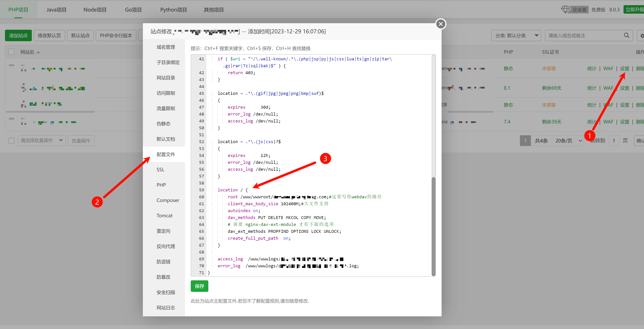Open 设置 for site with 剩余69天

[624, 88]
